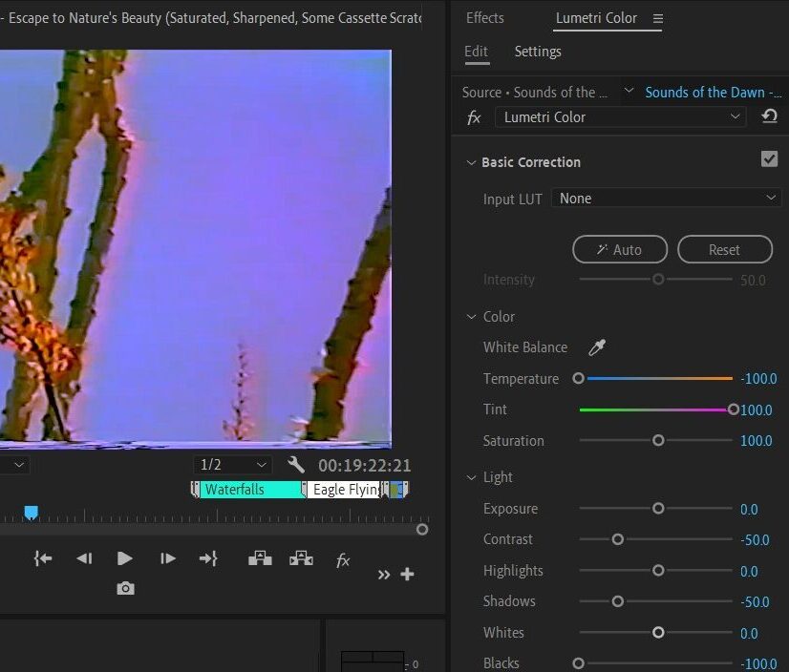Click the Temperature value -100.0

pyautogui.click(x=758, y=379)
